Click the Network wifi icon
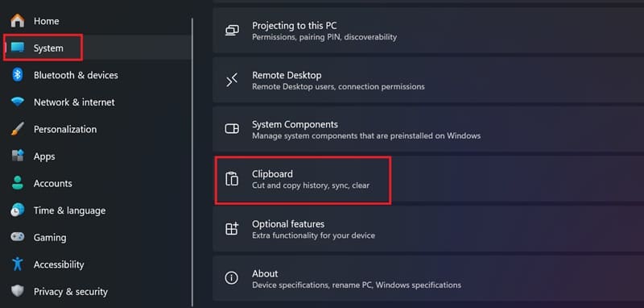Screen dimensions: 644x308 (x=18, y=102)
